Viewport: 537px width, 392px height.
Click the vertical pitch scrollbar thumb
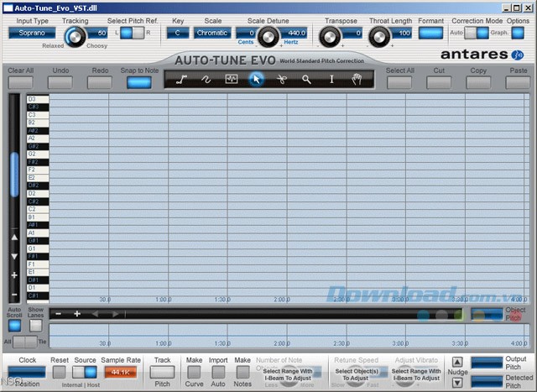tap(14, 175)
